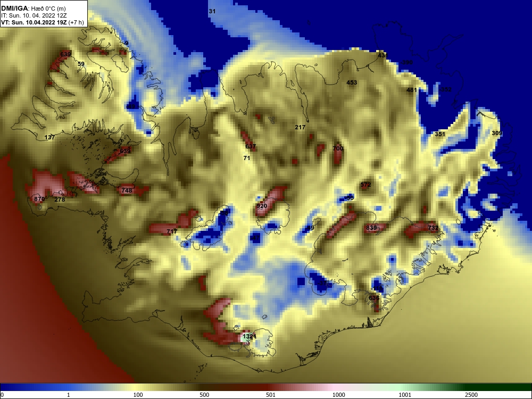
Task: Click the map value 732
Action: click(433, 228)
